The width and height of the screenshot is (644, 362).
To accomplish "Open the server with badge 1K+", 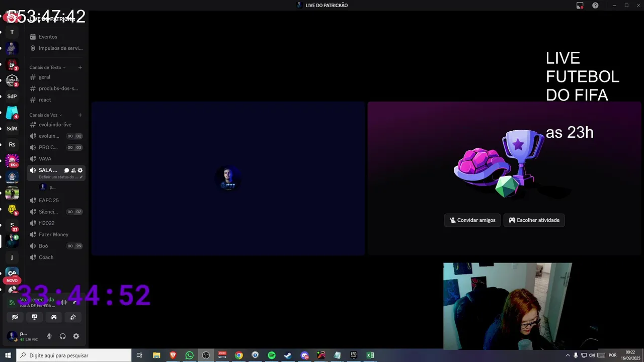I will [x=12, y=161].
